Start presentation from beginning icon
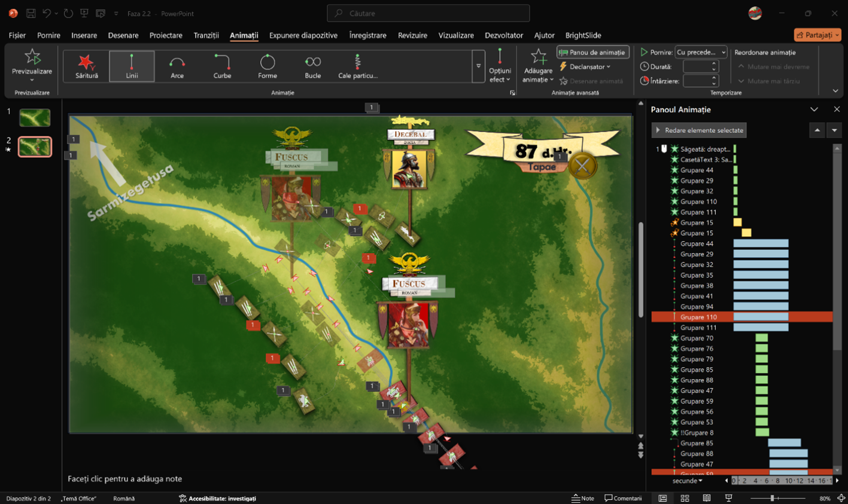The height and width of the screenshot is (504, 848). (84, 13)
